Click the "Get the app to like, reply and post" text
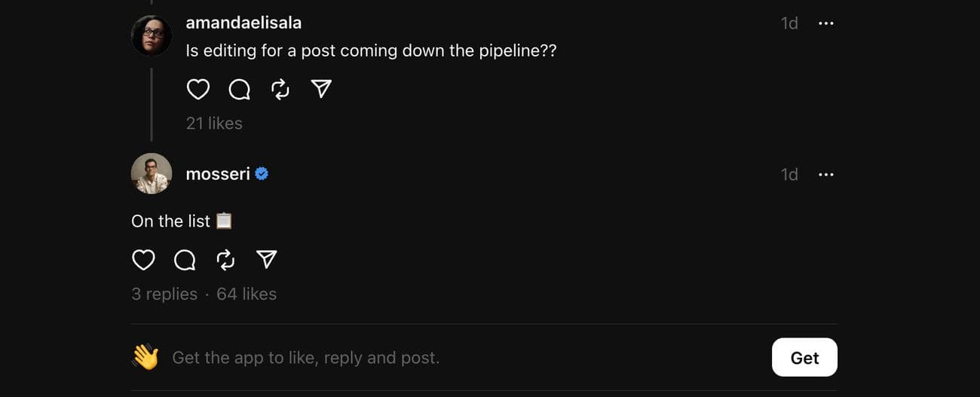 [305, 358]
